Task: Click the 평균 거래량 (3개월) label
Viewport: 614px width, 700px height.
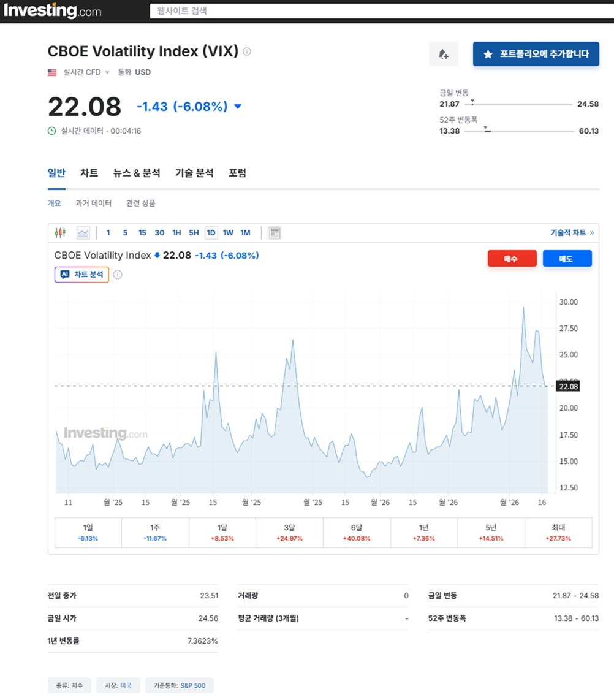Action: (x=268, y=618)
